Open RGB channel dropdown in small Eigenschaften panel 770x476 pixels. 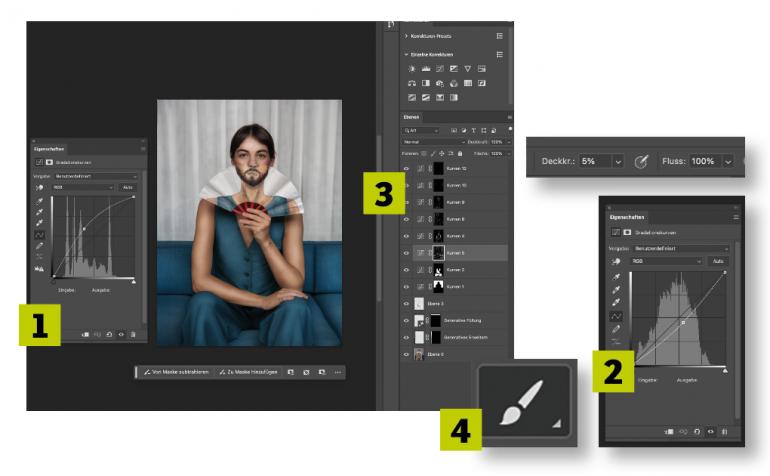click(x=83, y=187)
